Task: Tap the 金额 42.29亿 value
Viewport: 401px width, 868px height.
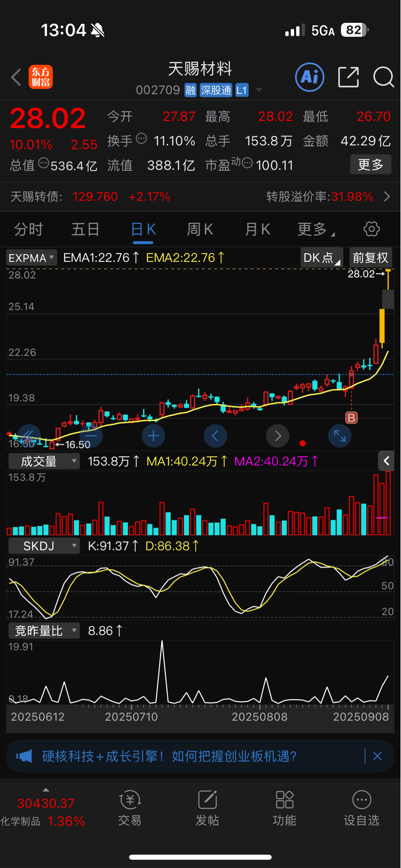Action: (365, 141)
